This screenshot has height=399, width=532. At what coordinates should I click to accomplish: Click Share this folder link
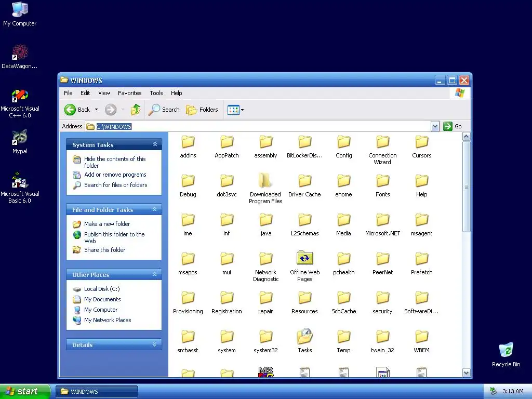[104, 250]
